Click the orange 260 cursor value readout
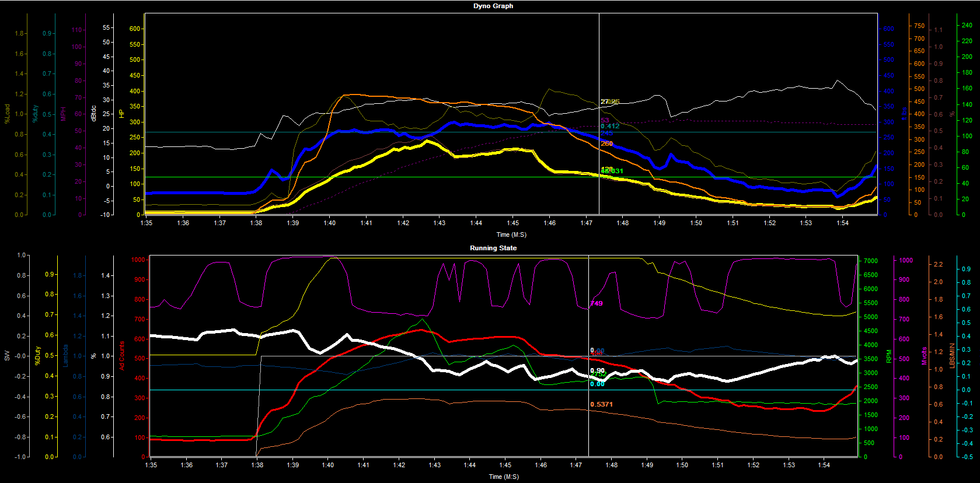This screenshot has height=483, width=980. pos(607,143)
